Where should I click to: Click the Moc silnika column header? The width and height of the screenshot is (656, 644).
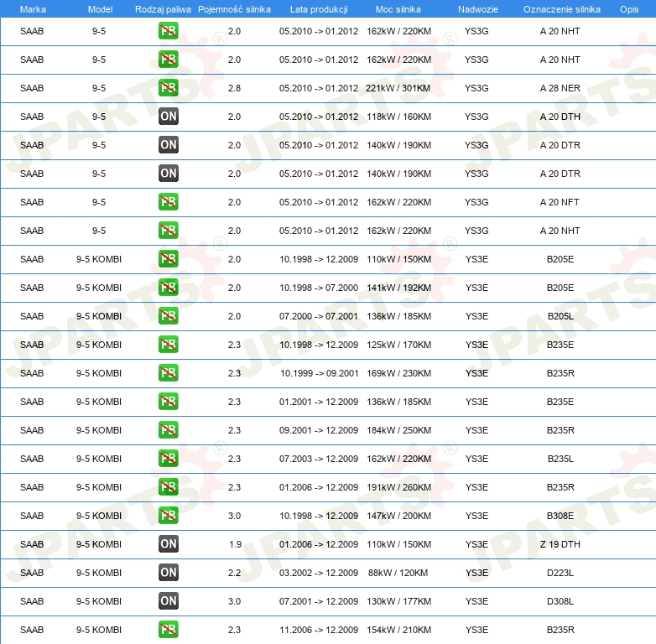[x=398, y=9]
